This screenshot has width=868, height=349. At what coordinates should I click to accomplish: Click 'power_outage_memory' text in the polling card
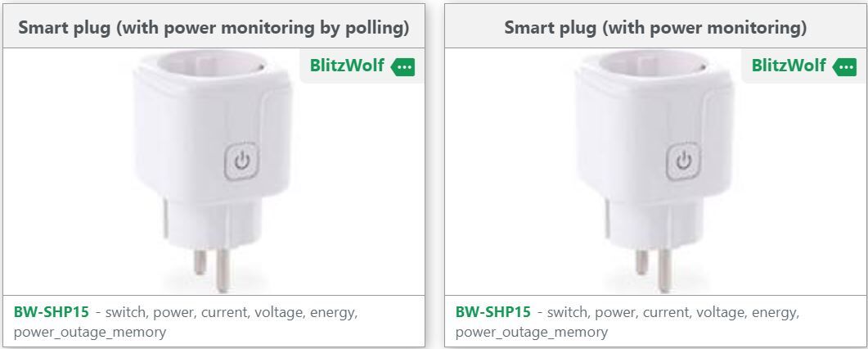(x=90, y=333)
